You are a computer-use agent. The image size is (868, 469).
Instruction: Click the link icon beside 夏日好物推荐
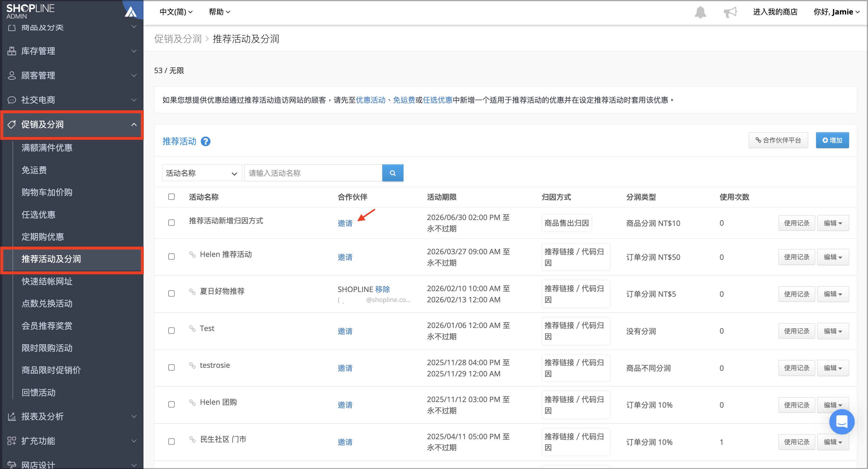[192, 291]
